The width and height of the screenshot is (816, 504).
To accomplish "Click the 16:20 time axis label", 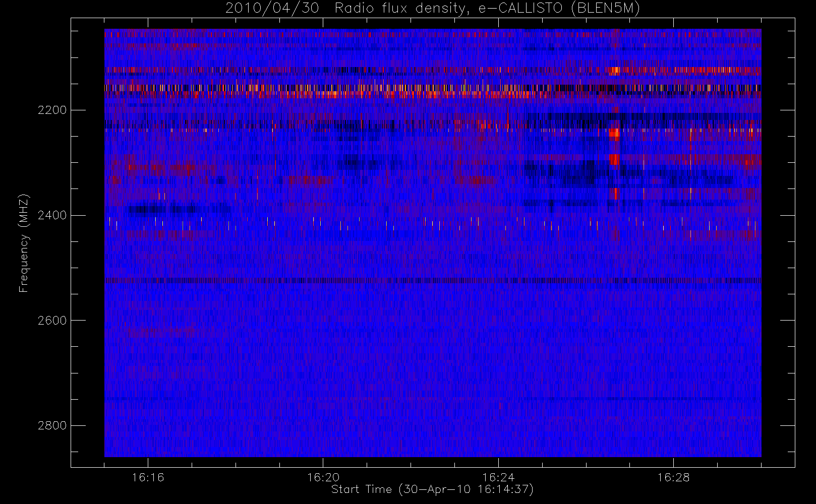I will pos(323,477).
